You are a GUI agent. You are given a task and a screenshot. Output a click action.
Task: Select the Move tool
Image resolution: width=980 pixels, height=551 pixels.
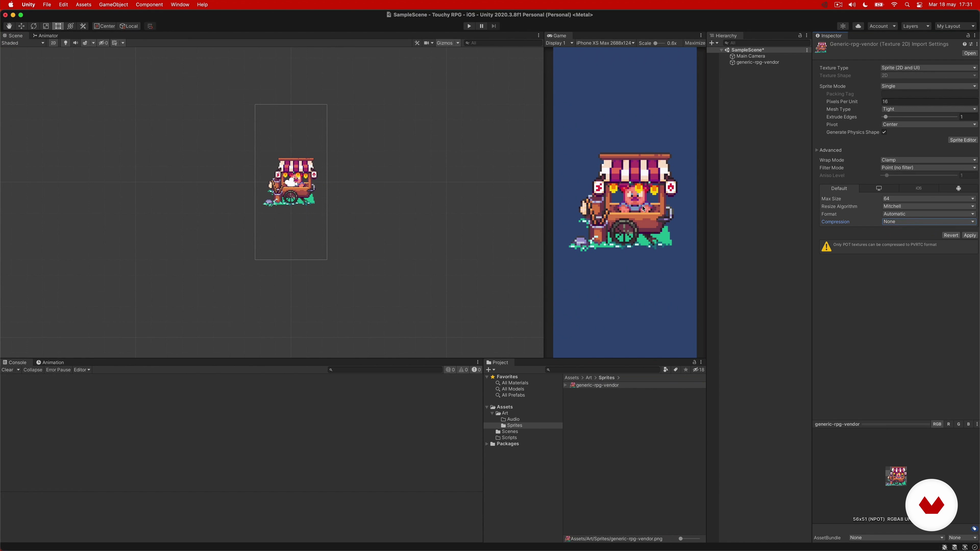[x=21, y=26]
